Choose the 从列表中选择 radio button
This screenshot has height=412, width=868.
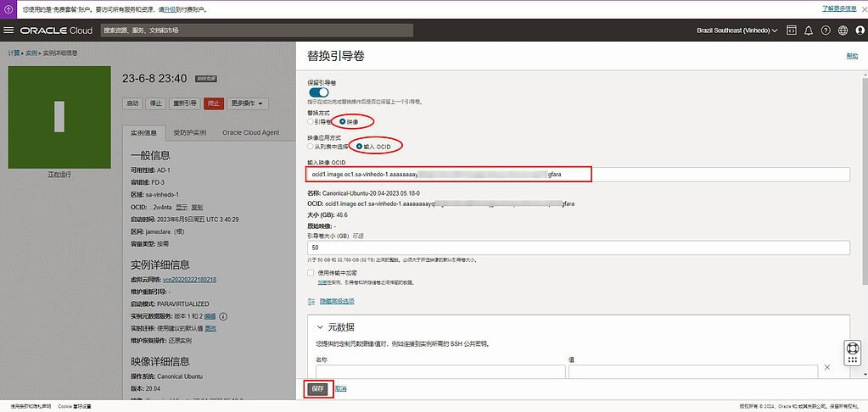point(311,146)
